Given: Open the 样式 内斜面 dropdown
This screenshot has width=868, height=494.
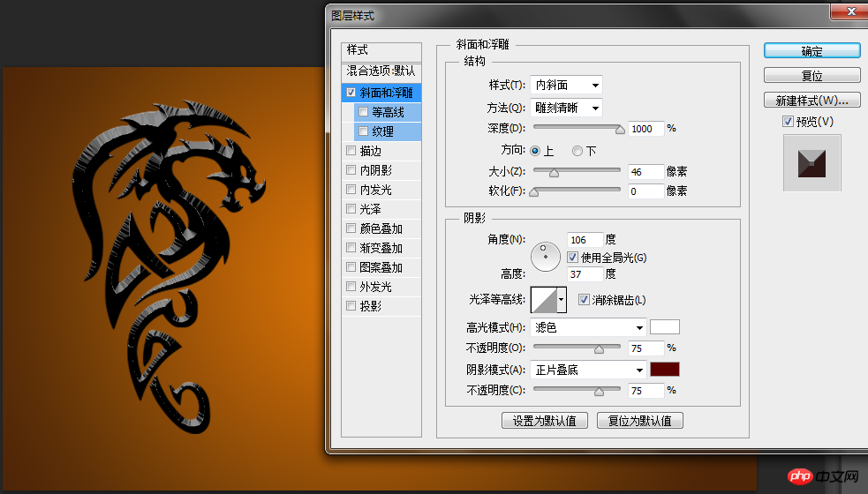Looking at the screenshot, I should (566, 86).
